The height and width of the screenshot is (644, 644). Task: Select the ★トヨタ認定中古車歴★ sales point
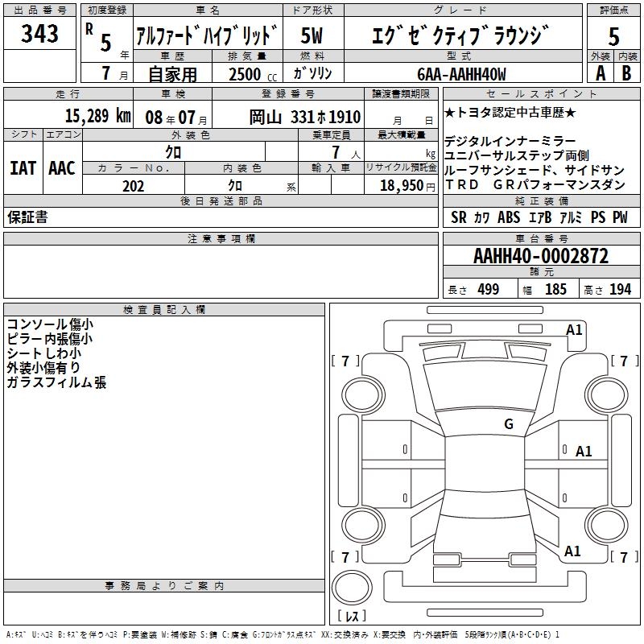[510, 112]
